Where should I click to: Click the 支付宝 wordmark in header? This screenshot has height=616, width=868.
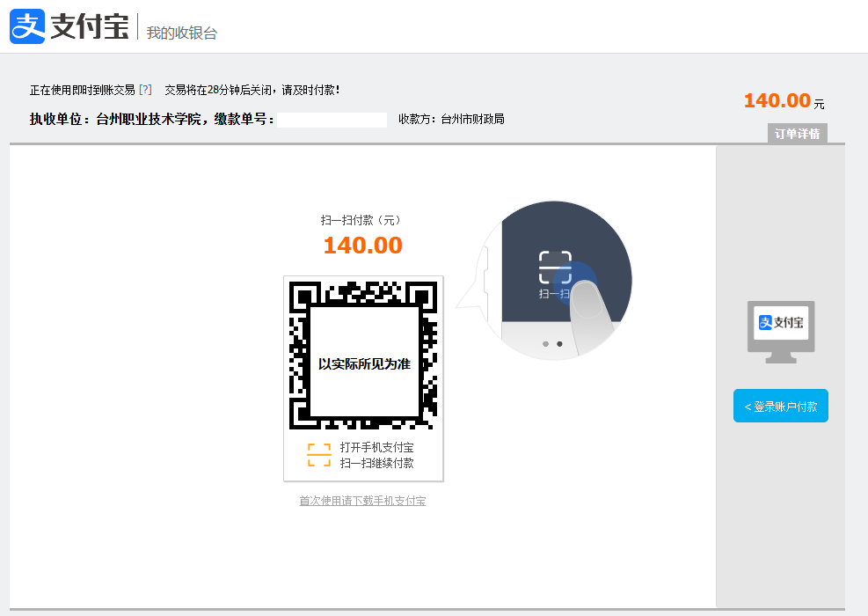[90, 27]
